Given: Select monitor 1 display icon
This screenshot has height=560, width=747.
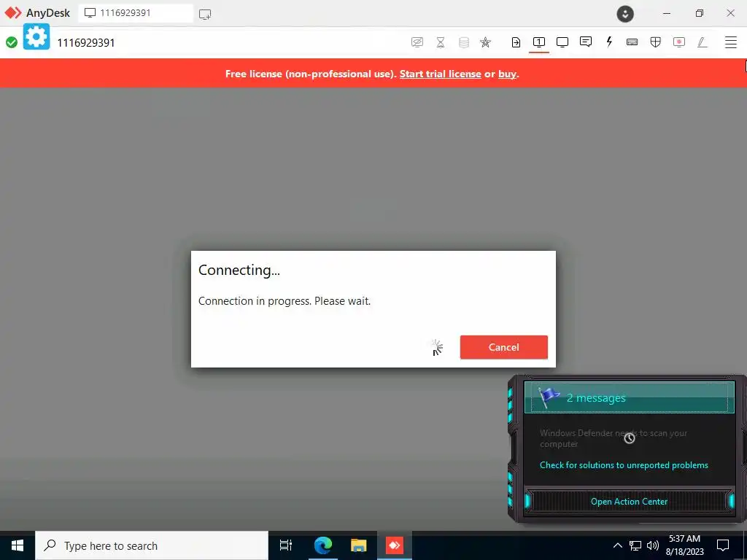Looking at the screenshot, I should (539, 42).
